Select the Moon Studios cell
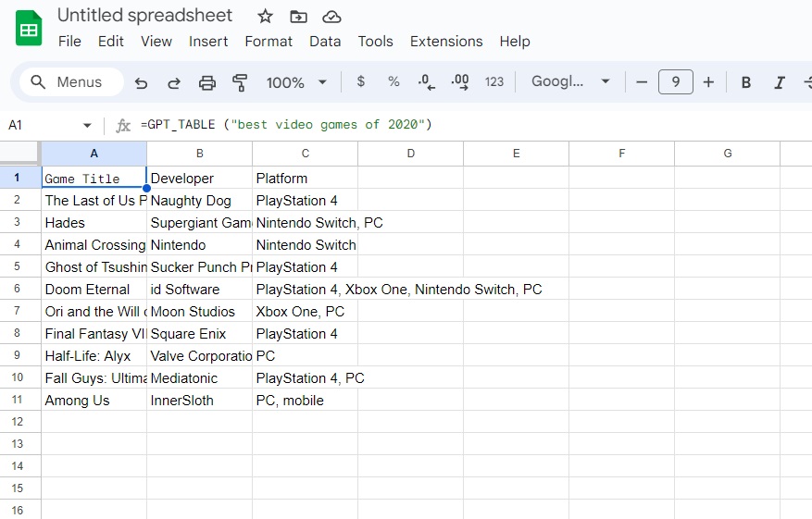 pyautogui.click(x=200, y=311)
